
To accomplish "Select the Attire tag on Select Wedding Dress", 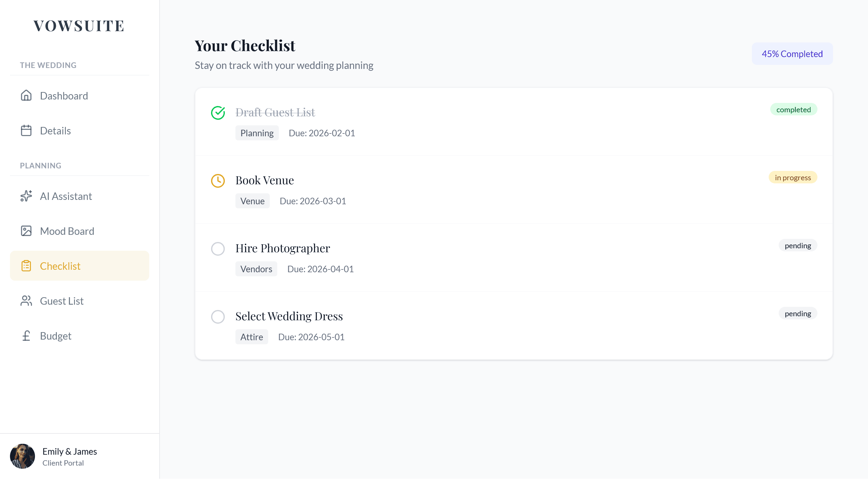I will [x=251, y=336].
